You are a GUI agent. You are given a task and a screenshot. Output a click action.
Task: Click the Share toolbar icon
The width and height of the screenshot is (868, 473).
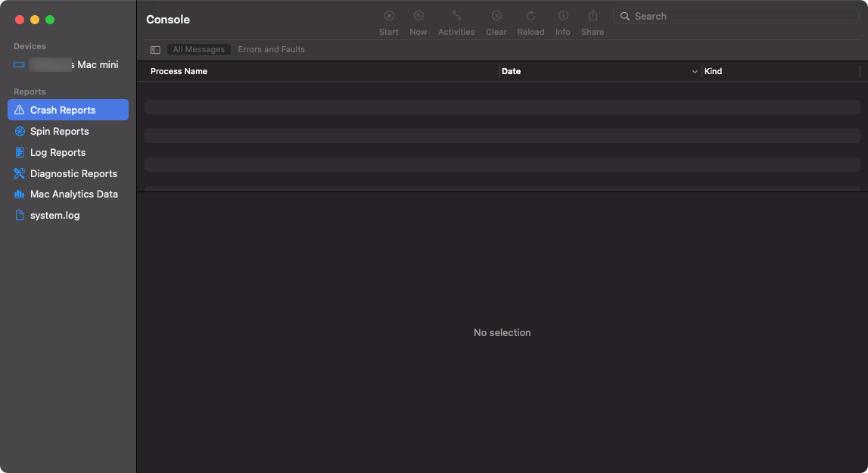(x=593, y=15)
